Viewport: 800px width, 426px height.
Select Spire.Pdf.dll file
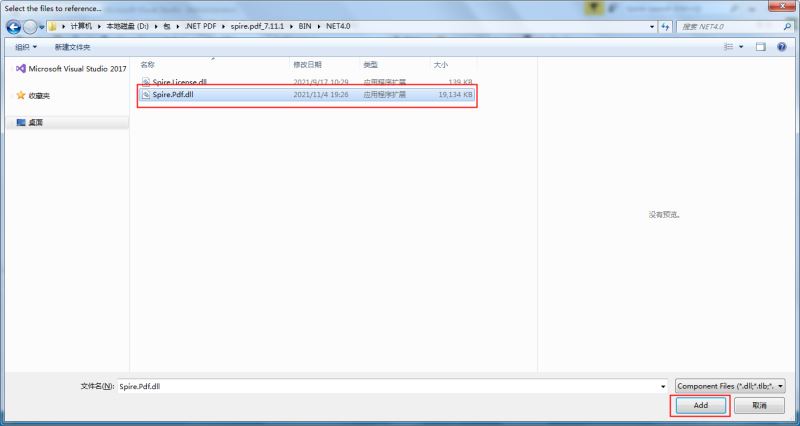tap(306, 95)
